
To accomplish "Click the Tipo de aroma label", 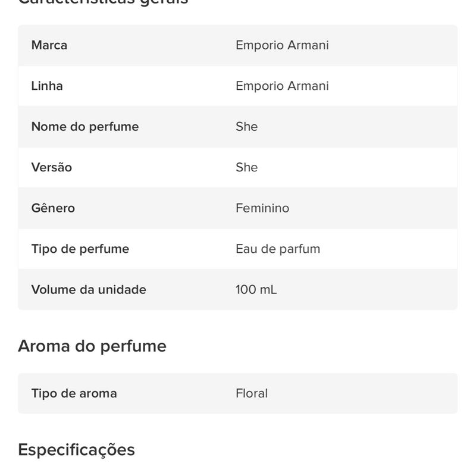I will (74, 393).
